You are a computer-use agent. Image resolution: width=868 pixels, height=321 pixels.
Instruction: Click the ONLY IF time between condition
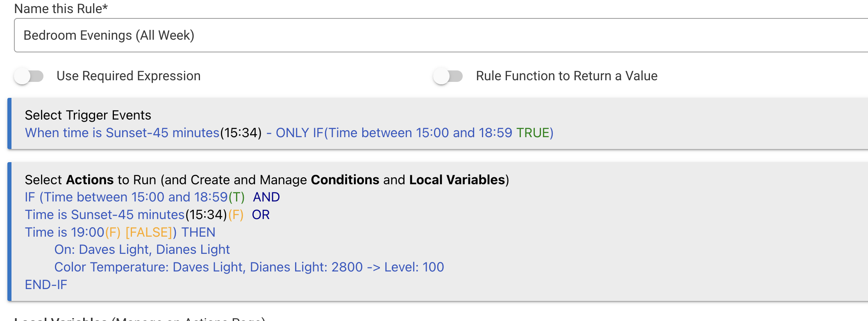coord(414,133)
